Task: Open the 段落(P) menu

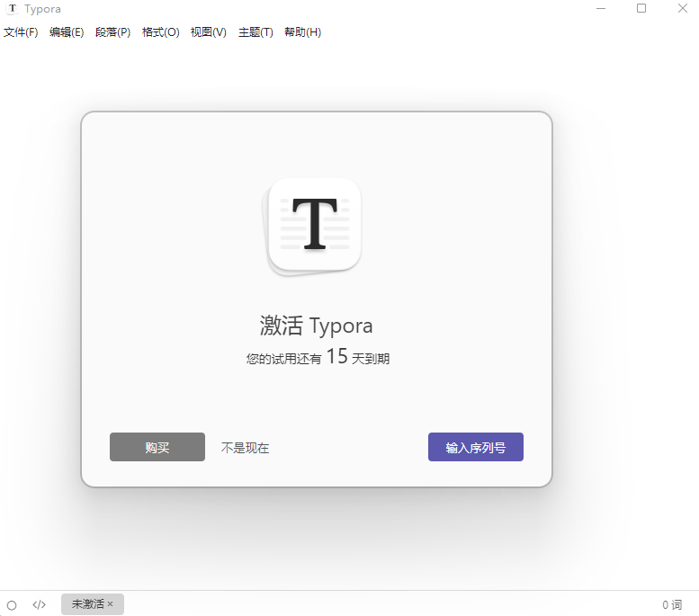Action: [112, 32]
